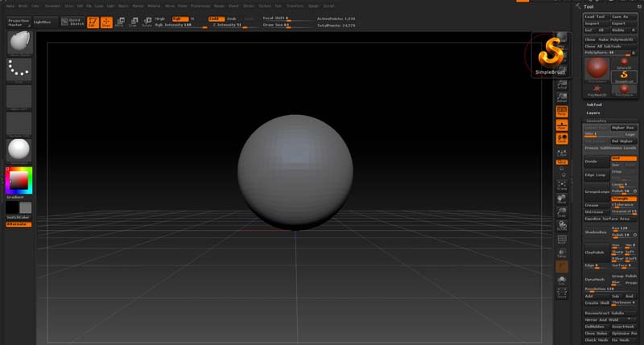Viewport: 644px width, 345px height.
Task: Open the Document menu
Action: [52, 6]
